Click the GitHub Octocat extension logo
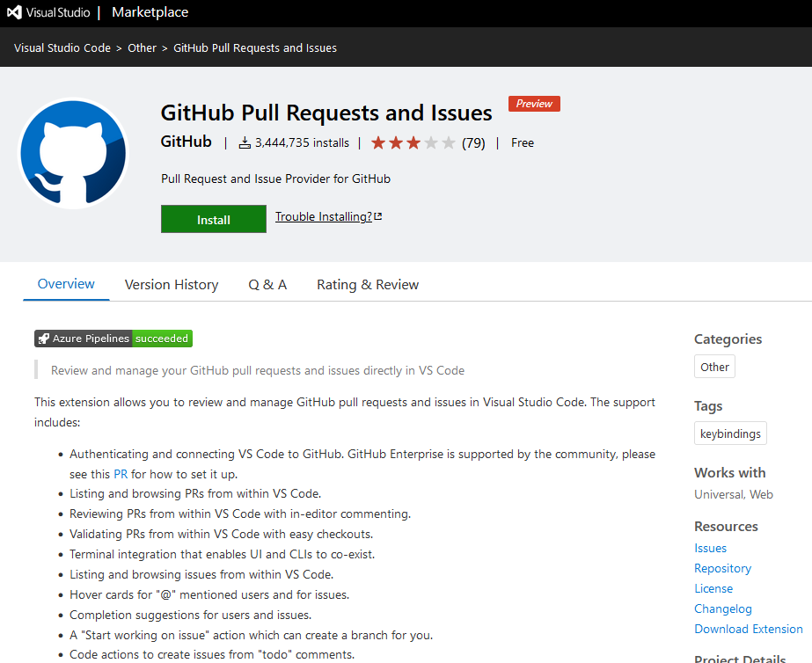 click(74, 153)
